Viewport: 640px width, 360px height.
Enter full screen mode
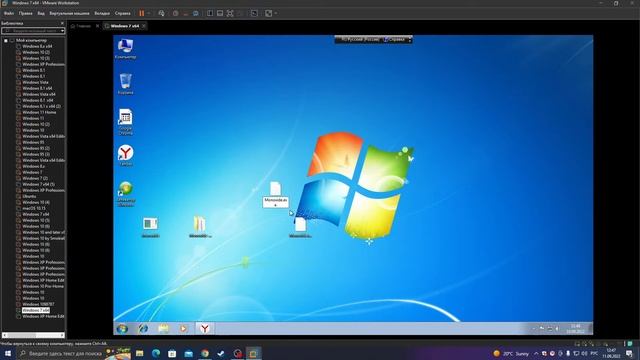[x=230, y=13]
